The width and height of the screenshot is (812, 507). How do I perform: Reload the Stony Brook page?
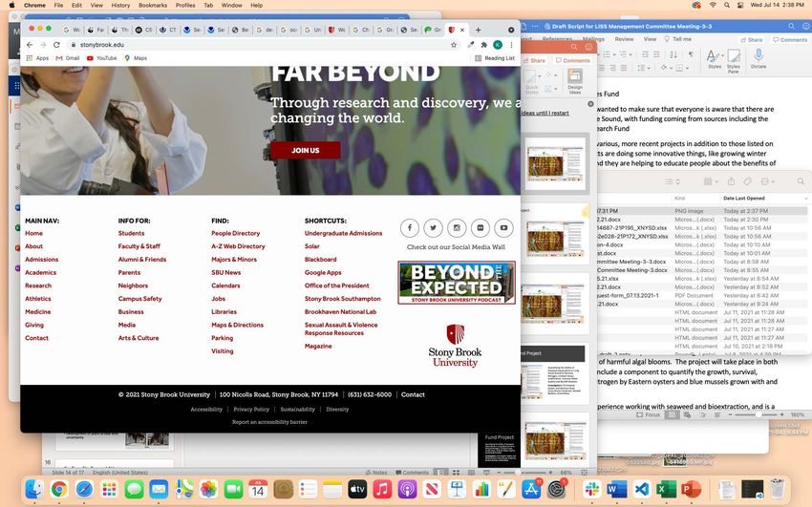click(x=57, y=45)
